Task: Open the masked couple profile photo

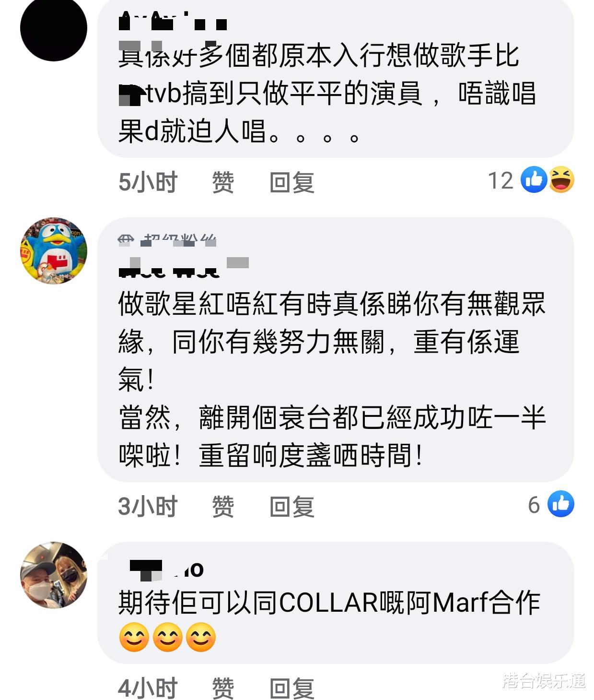Action: [54, 575]
